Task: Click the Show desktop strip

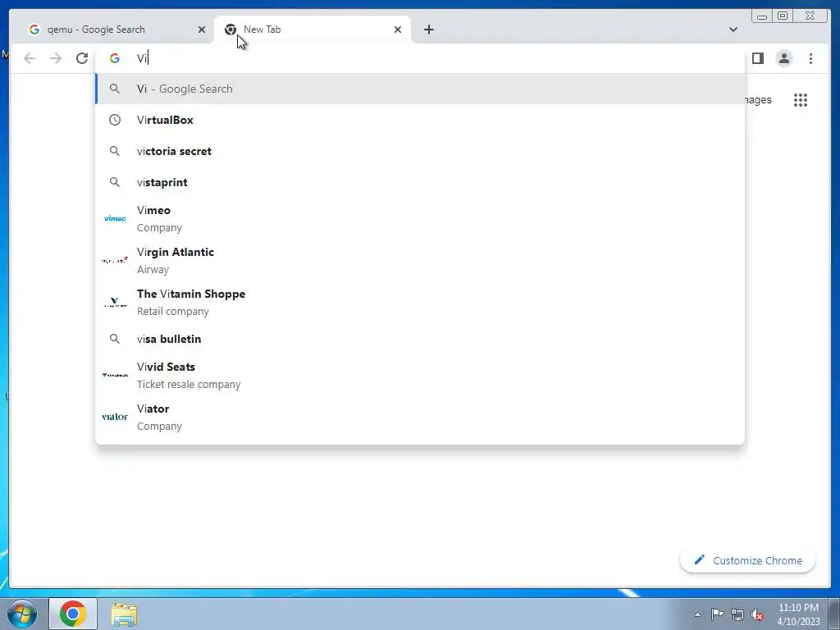Action: pyautogui.click(x=834, y=614)
